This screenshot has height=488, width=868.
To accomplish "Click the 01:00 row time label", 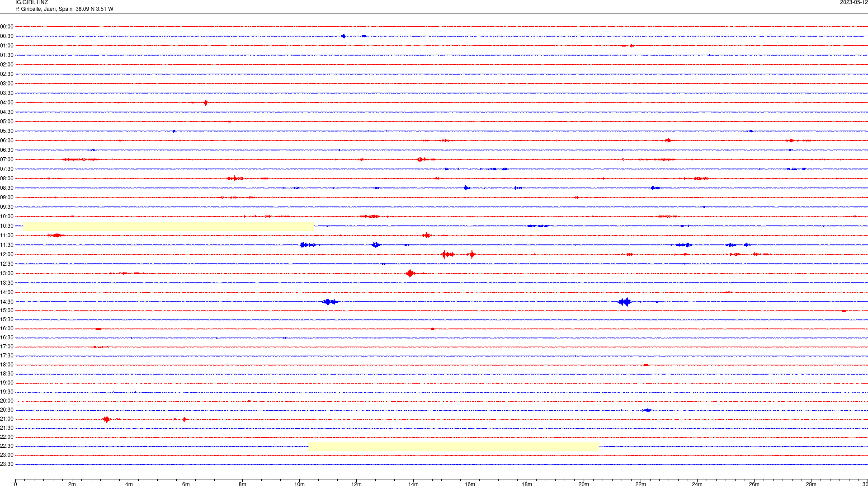I will click(7, 46).
